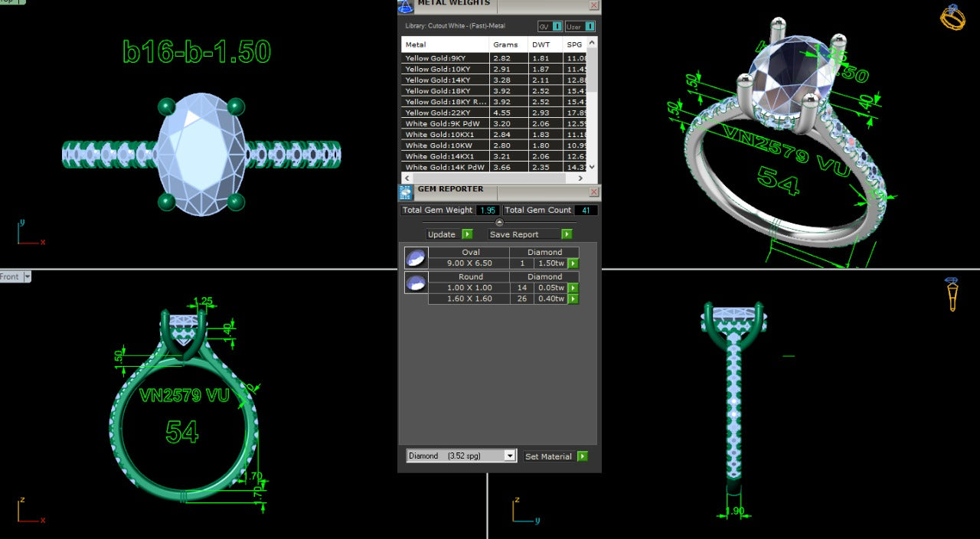Click the 1.00 X 1.00 size cell
980x539 pixels.
pyautogui.click(x=469, y=288)
